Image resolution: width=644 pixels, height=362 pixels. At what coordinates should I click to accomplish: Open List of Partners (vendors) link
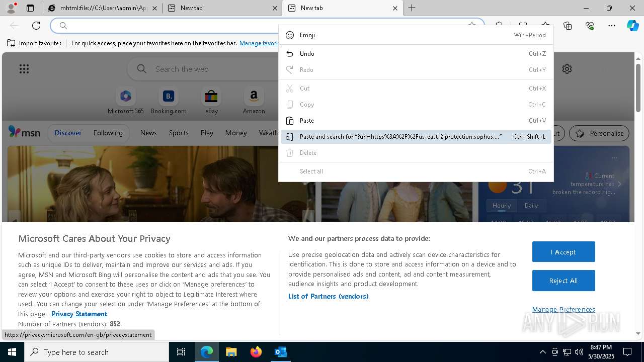tap(328, 296)
